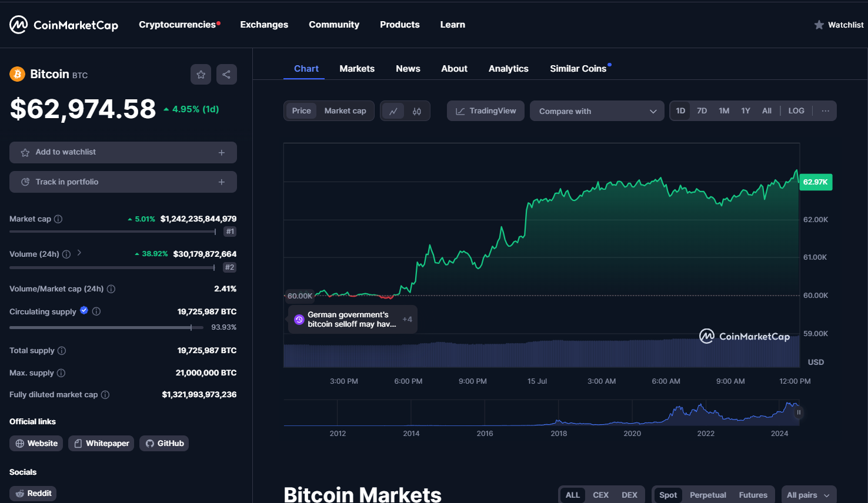This screenshot has width=868, height=503.
Task: Click the #1 market cap rank badge
Action: pyautogui.click(x=230, y=232)
